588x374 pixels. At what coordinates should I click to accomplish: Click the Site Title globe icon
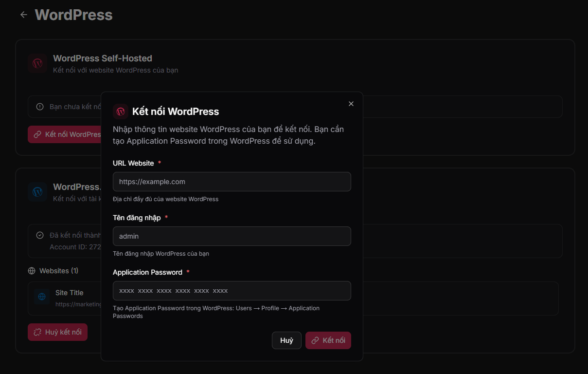pyautogui.click(x=42, y=296)
